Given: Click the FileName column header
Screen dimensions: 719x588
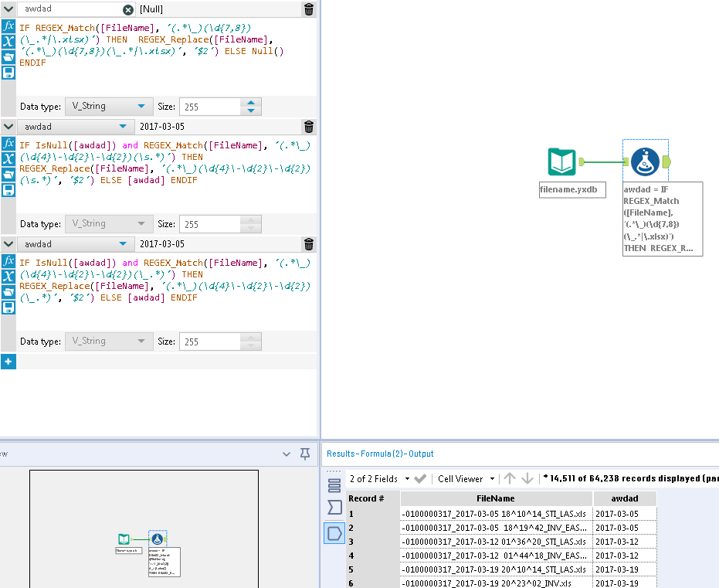Looking at the screenshot, I should 495,498.
